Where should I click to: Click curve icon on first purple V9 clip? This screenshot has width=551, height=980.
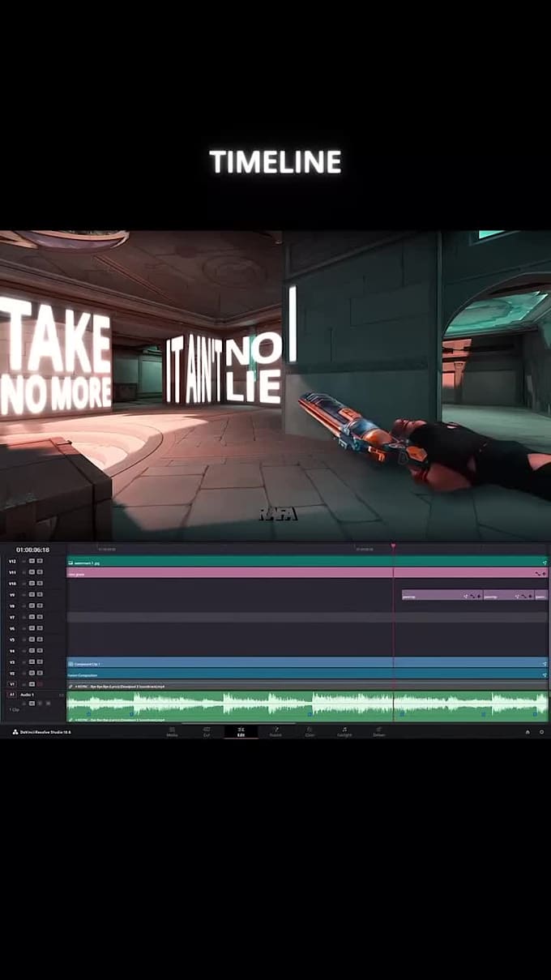click(472, 596)
